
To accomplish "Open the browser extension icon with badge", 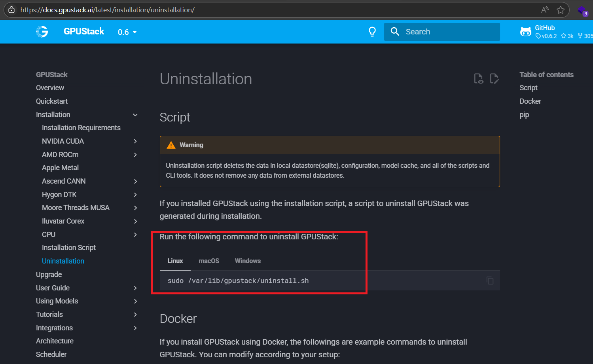I will click(x=583, y=11).
